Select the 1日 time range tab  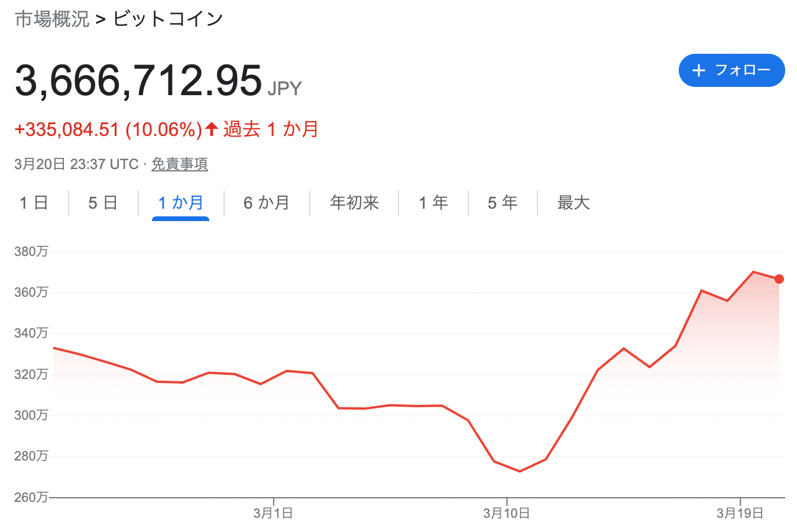click(34, 203)
